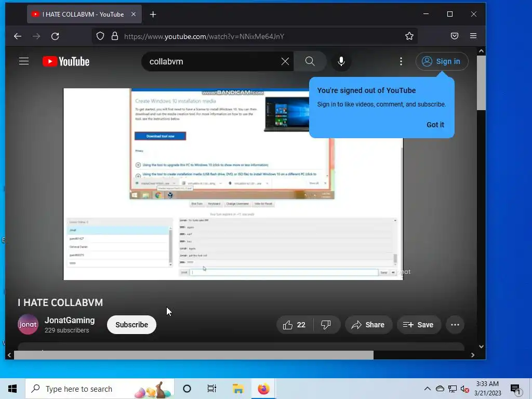Click the browser forward arrow
Screen dimensions: 532x399
pyautogui.click(x=36, y=36)
